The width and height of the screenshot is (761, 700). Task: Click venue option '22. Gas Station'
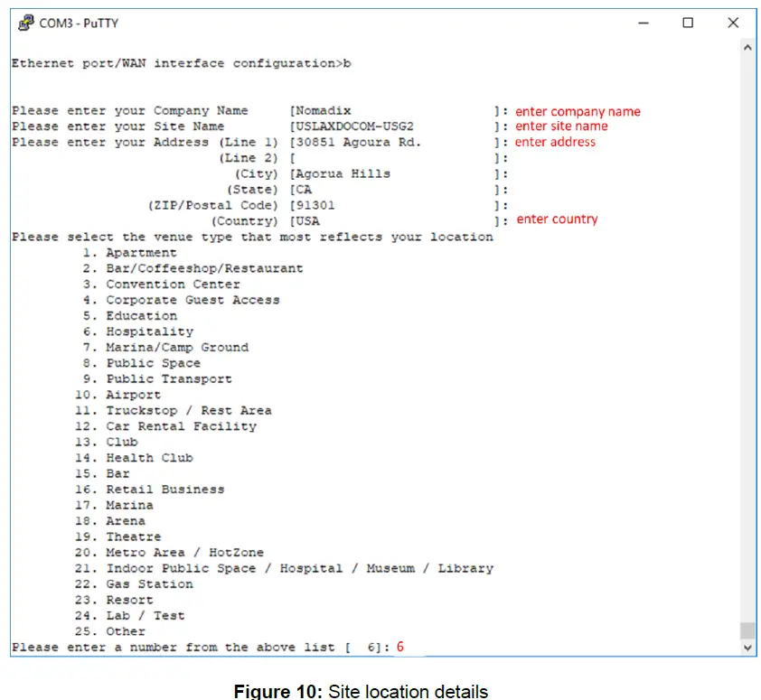pyautogui.click(x=134, y=584)
